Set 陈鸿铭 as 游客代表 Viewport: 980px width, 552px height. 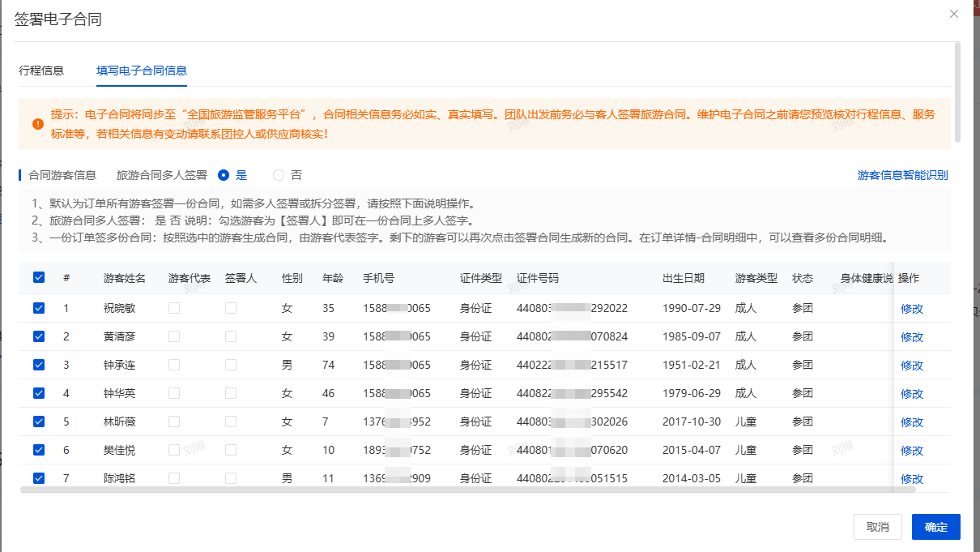pos(174,478)
